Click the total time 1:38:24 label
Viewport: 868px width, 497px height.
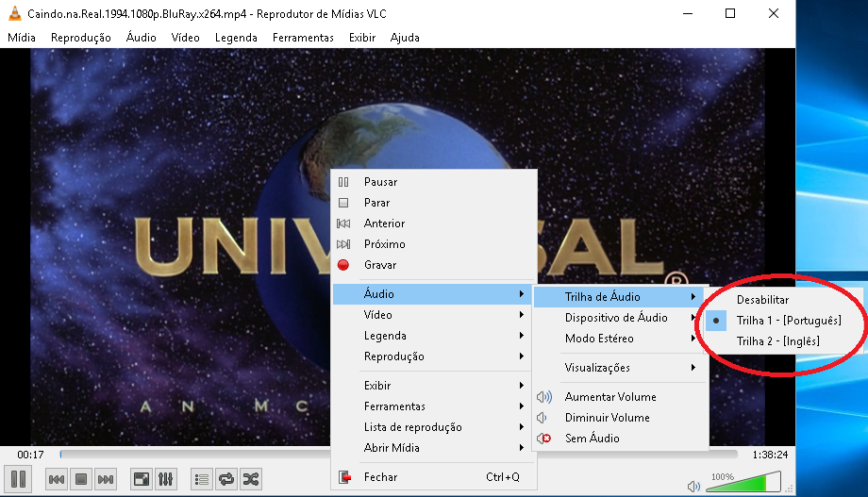coord(770,455)
